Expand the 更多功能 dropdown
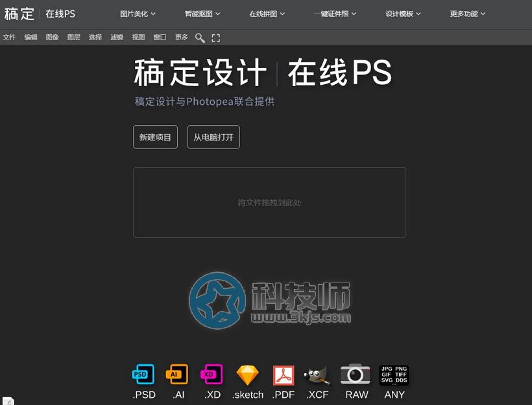 (x=468, y=14)
